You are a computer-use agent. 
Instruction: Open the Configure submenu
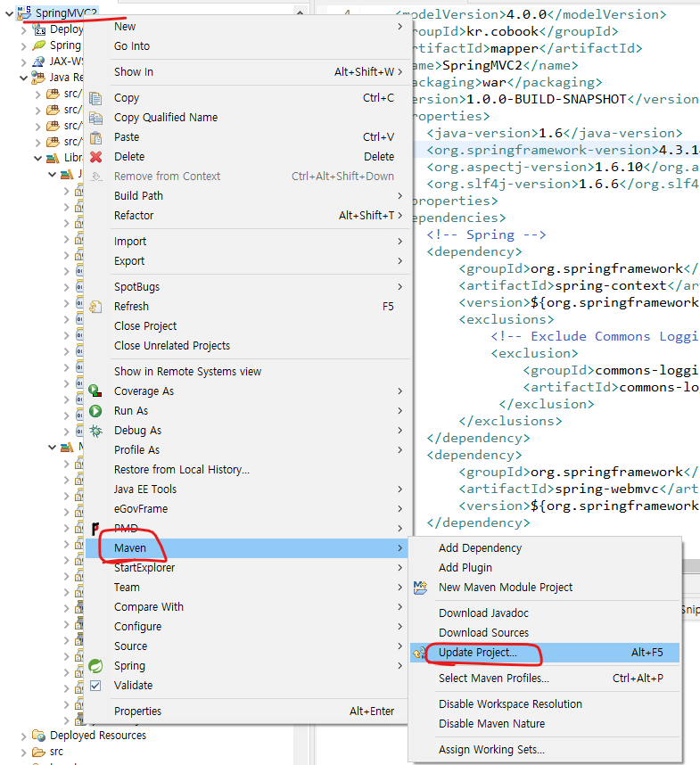(247, 627)
